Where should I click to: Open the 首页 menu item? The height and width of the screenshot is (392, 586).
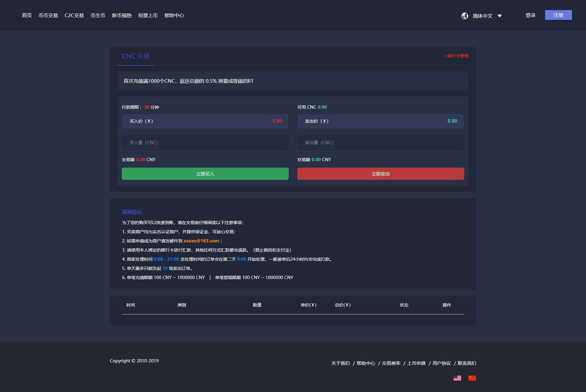[27, 15]
